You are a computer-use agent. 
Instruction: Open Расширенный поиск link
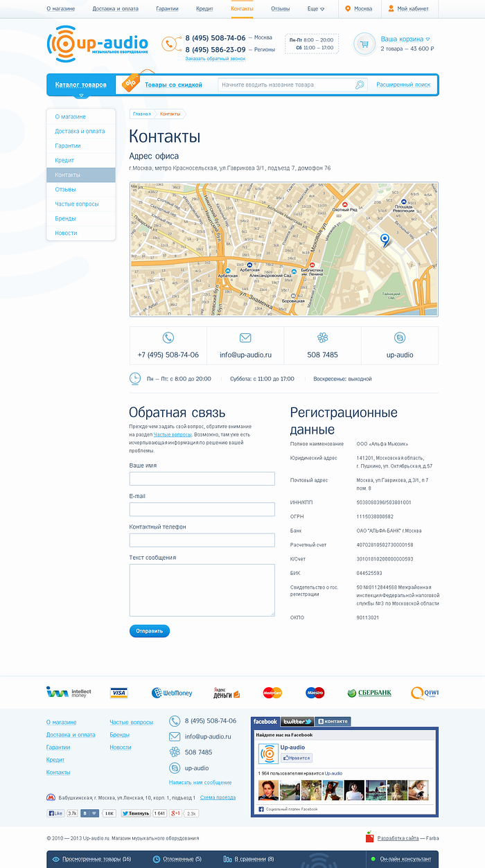pyautogui.click(x=403, y=85)
